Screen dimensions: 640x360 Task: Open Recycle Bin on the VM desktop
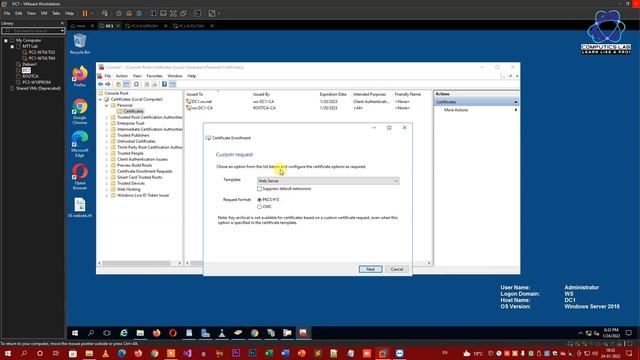[x=80, y=44]
